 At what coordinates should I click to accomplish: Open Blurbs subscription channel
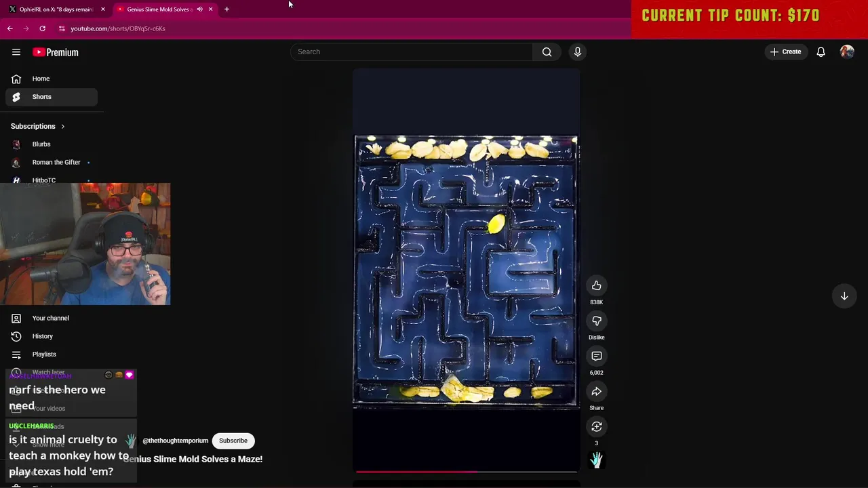pyautogui.click(x=52, y=144)
